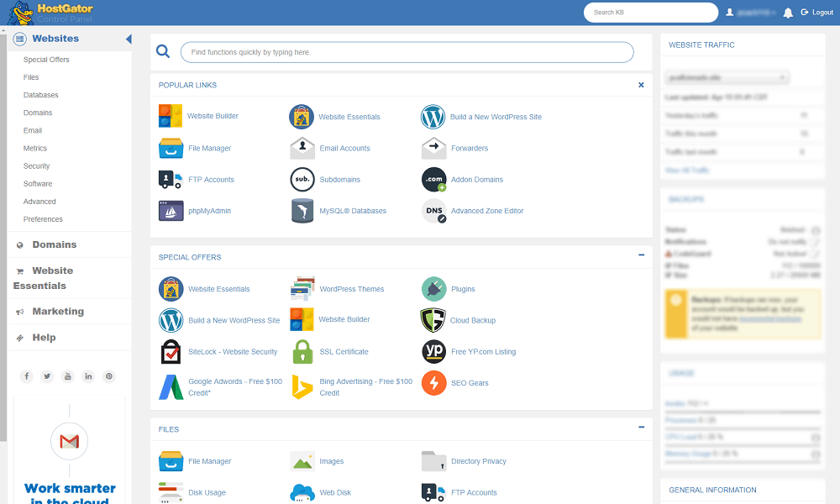Visit the Twitter social icon in sidebar
The image size is (840, 504).
(47, 376)
